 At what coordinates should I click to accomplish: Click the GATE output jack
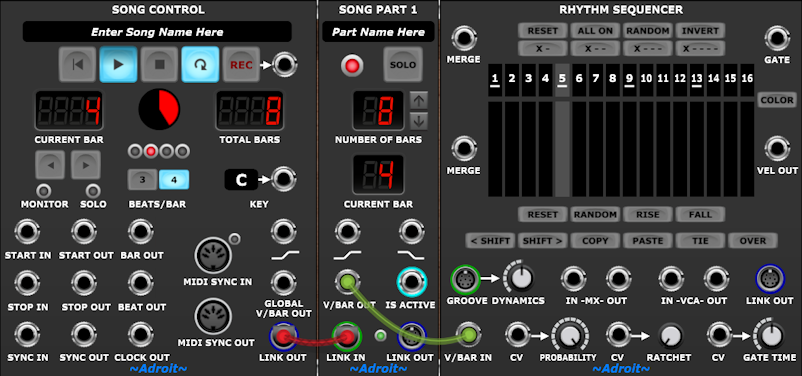coord(777,38)
